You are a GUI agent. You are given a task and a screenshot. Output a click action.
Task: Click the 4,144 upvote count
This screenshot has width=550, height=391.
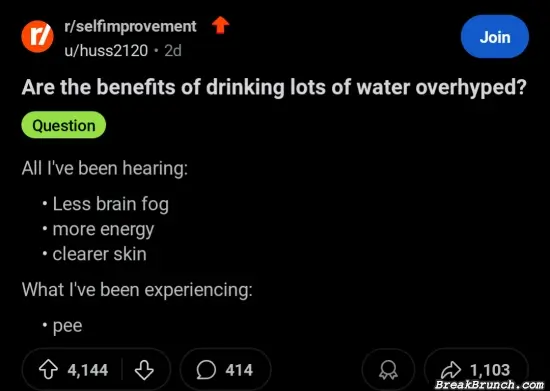[88, 370]
